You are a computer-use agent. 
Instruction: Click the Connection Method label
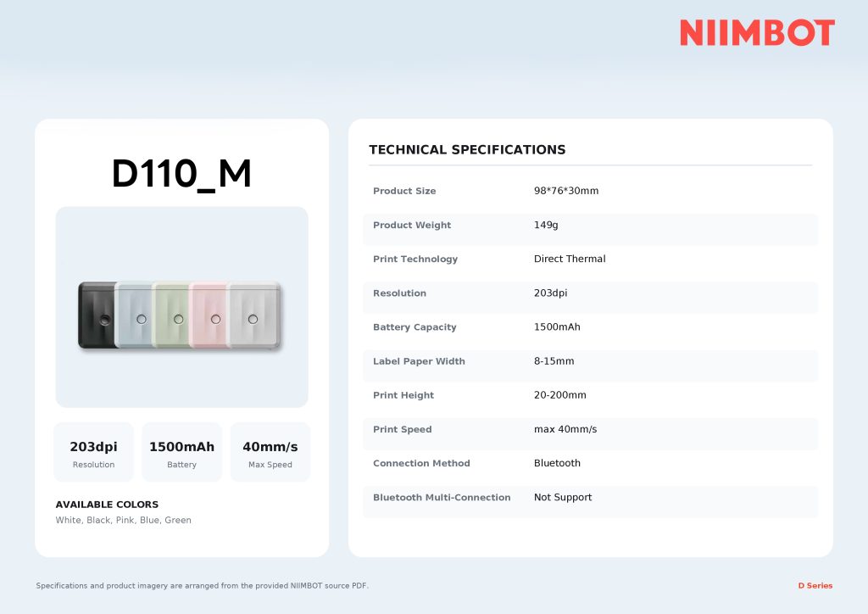coord(421,463)
